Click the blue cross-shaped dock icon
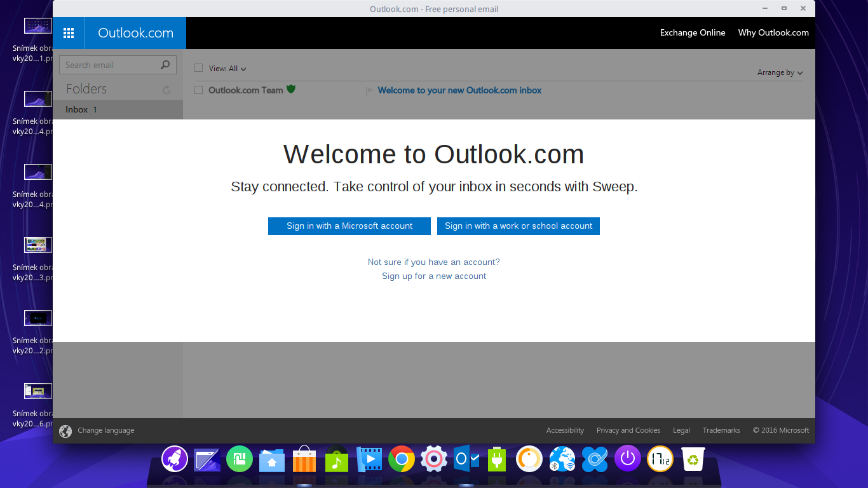 coord(595,459)
